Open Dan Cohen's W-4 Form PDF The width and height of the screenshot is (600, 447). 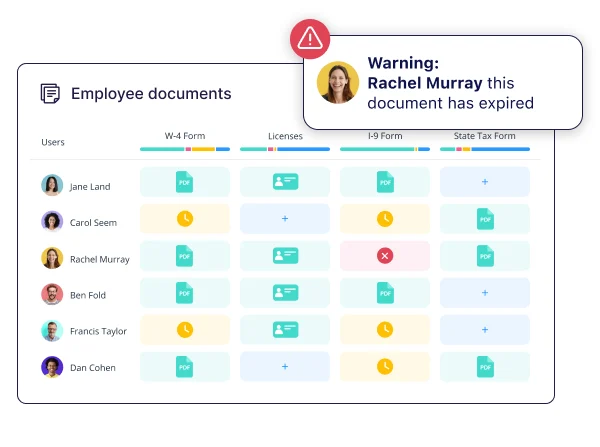184,367
